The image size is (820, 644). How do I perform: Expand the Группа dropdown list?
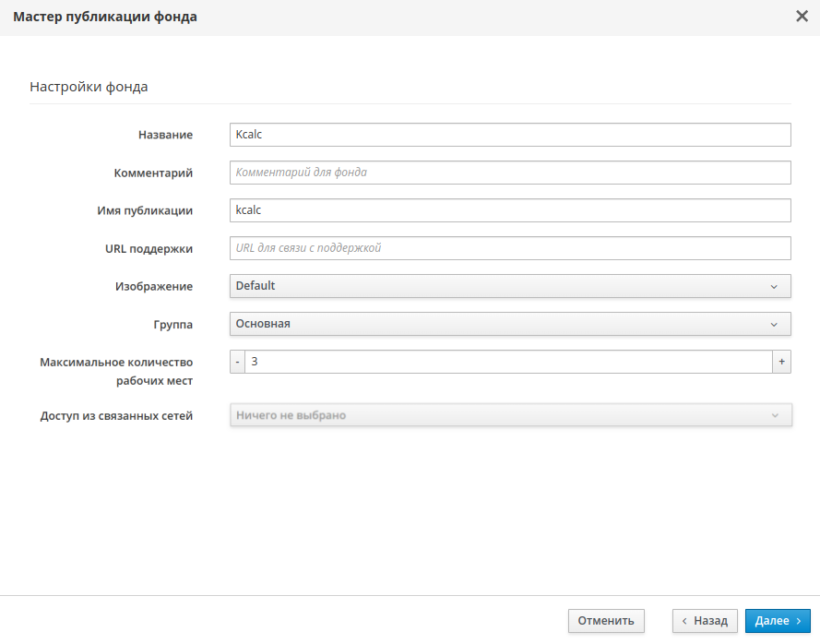(x=509, y=324)
